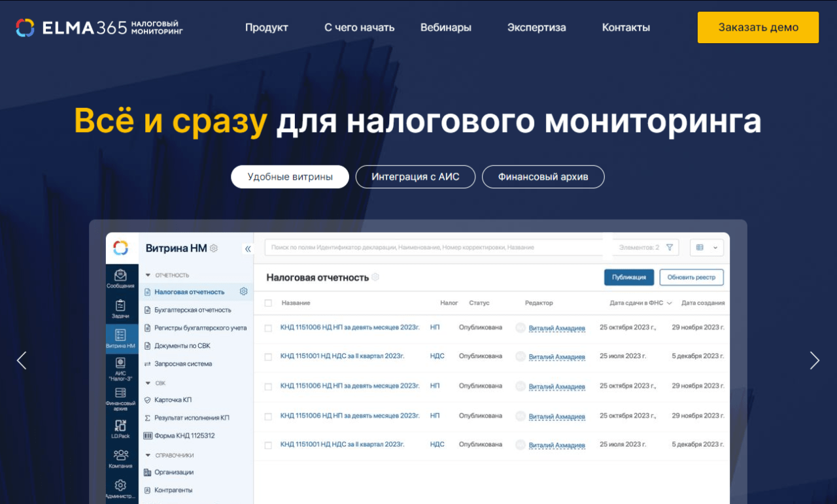
Task: Switch to the Интеграция с АИС tab
Action: [415, 176]
